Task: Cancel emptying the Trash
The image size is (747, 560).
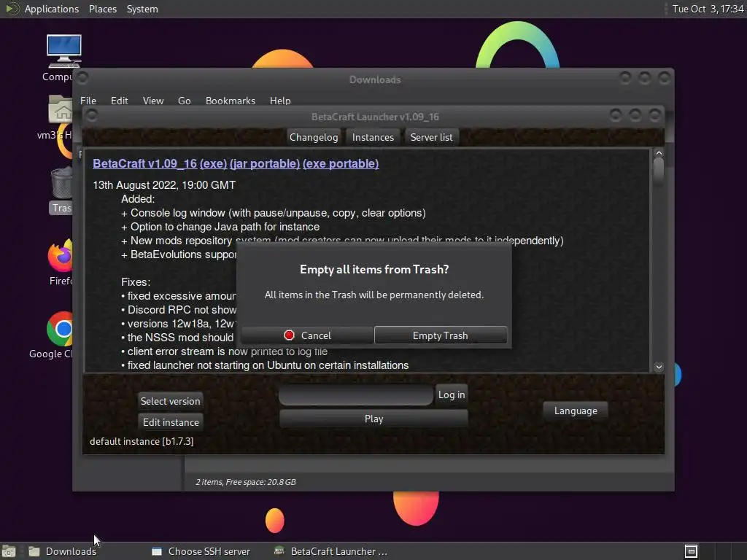Action: 307,335
